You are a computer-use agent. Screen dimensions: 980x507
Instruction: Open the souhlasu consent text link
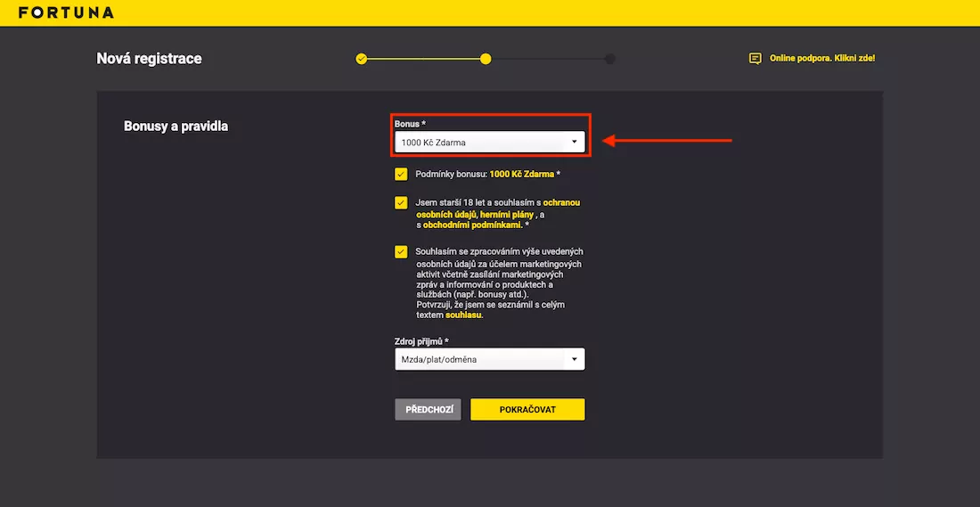pos(463,315)
